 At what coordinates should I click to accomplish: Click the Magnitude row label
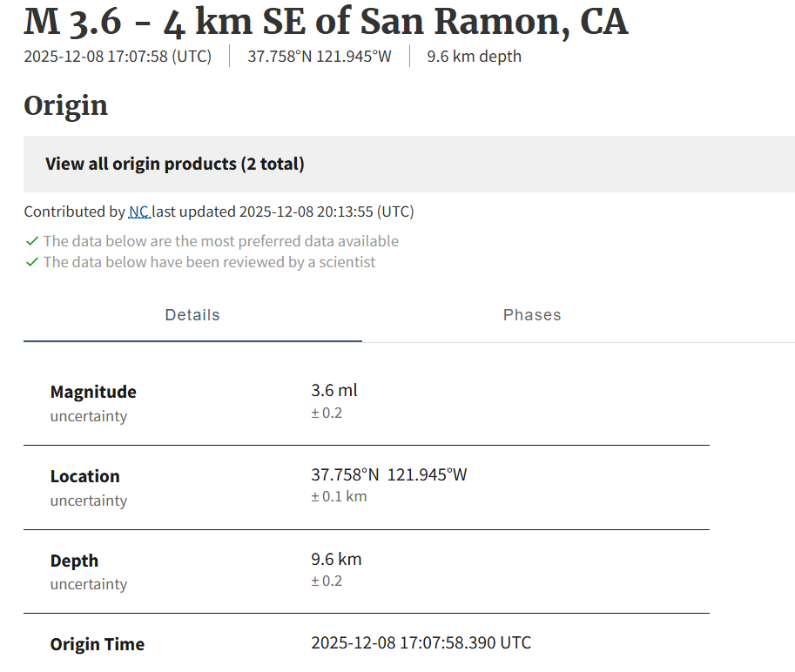click(x=93, y=392)
